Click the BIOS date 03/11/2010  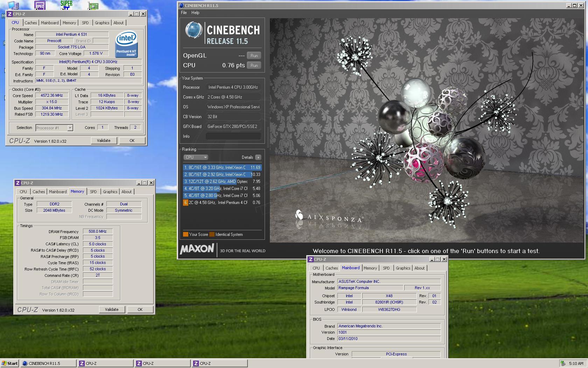[x=388, y=339]
